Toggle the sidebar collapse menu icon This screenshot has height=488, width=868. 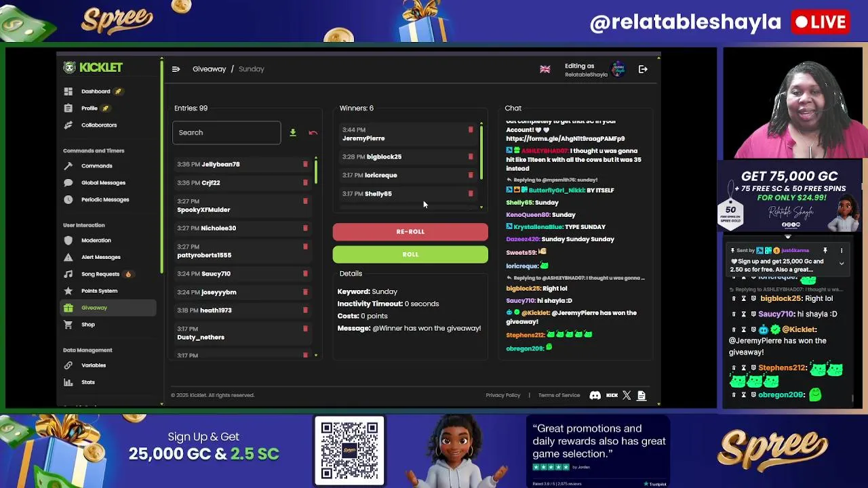(176, 69)
